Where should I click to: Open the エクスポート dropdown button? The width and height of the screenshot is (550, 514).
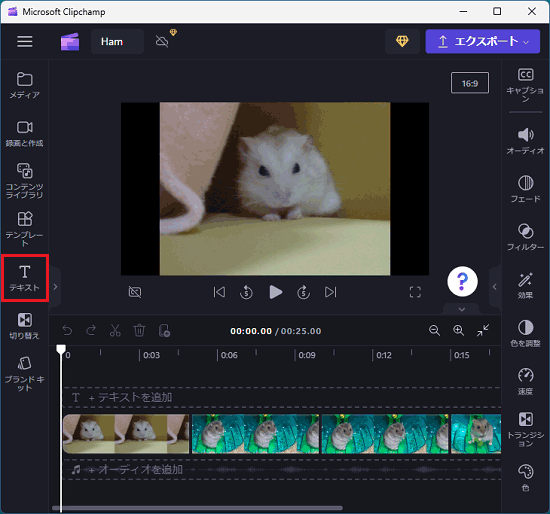(483, 41)
